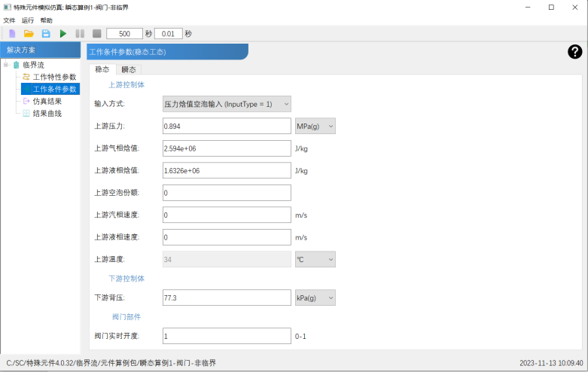The width and height of the screenshot is (588, 372).
Task: Open the 文件 menu
Action: pyautogui.click(x=9, y=20)
